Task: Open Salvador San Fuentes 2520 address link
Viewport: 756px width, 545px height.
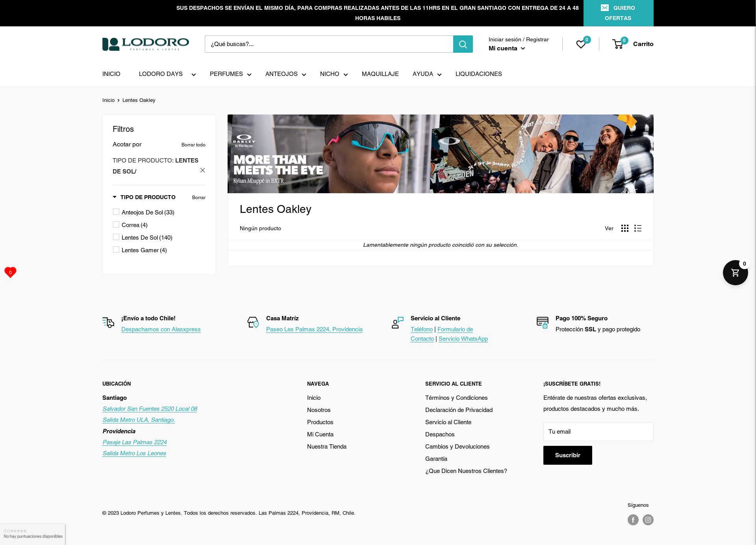Action: pos(150,409)
